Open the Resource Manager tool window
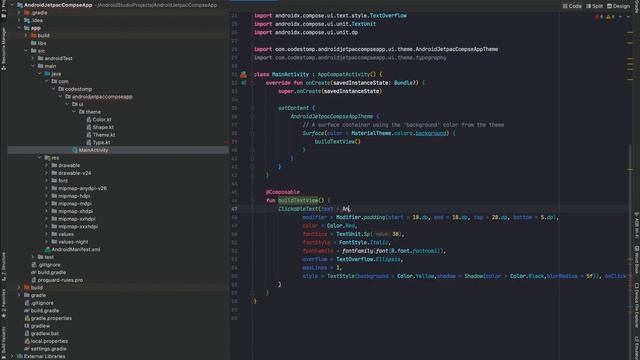The height and width of the screenshot is (360, 640). coord(3,48)
